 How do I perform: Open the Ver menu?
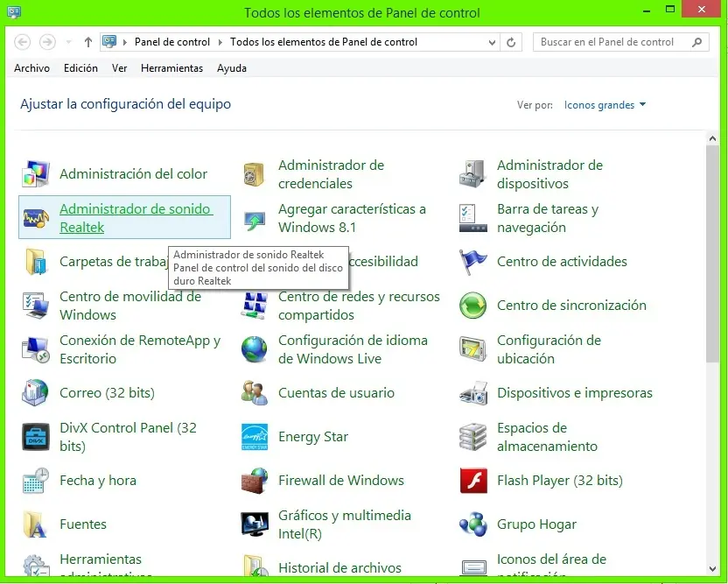tap(119, 68)
